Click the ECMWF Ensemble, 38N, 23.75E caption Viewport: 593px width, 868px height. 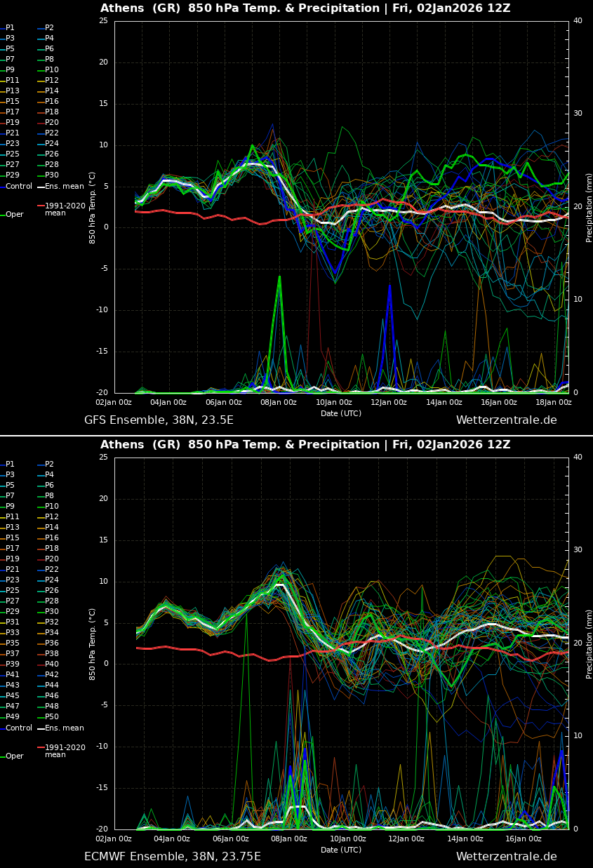(x=173, y=857)
